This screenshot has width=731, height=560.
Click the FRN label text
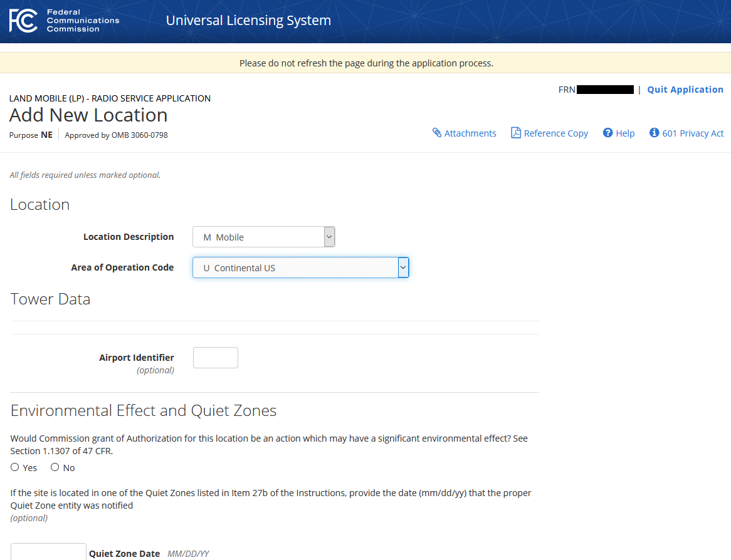tap(567, 90)
